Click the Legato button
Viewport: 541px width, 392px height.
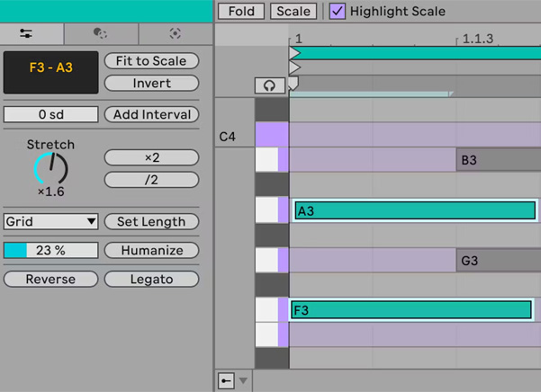pos(151,279)
